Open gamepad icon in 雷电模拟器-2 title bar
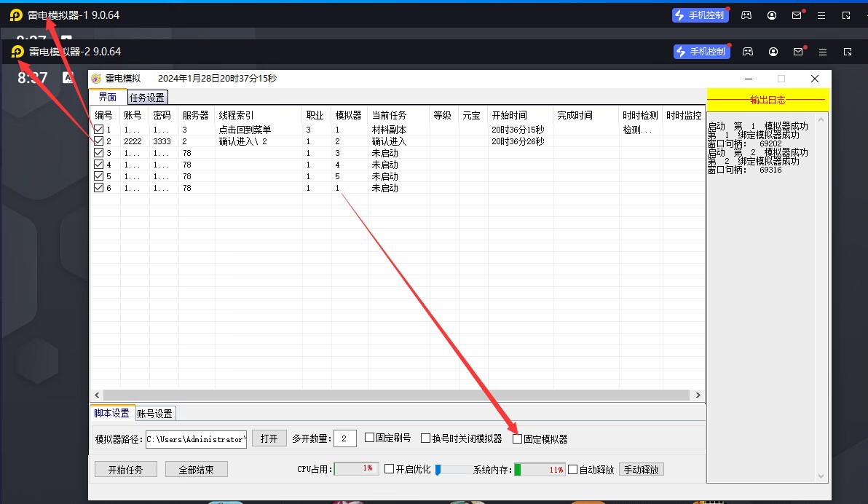 (x=748, y=52)
